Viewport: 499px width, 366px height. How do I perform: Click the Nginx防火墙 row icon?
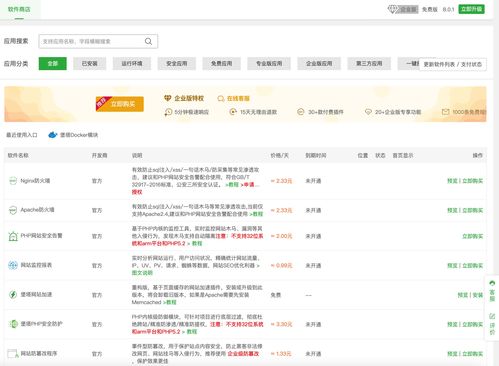(x=13, y=181)
